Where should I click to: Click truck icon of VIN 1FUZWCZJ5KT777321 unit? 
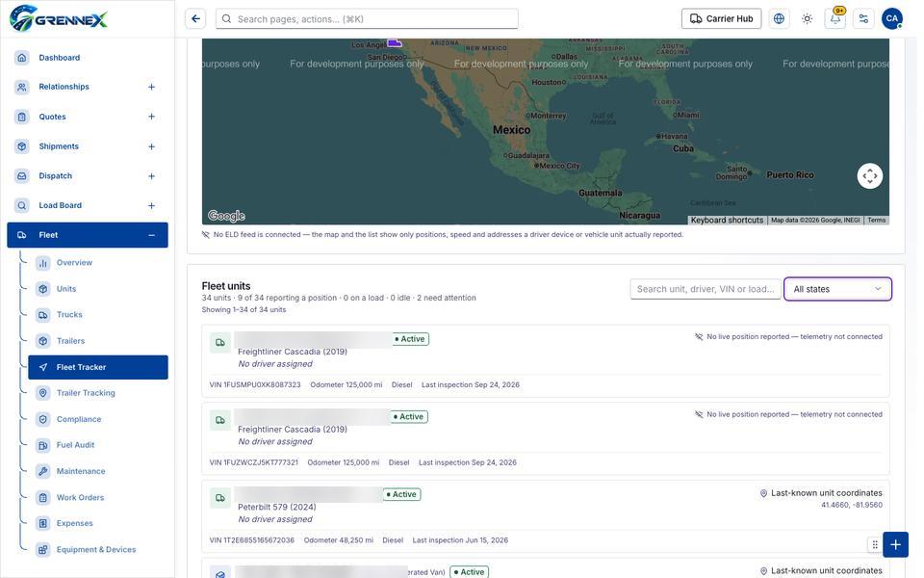click(220, 421)
